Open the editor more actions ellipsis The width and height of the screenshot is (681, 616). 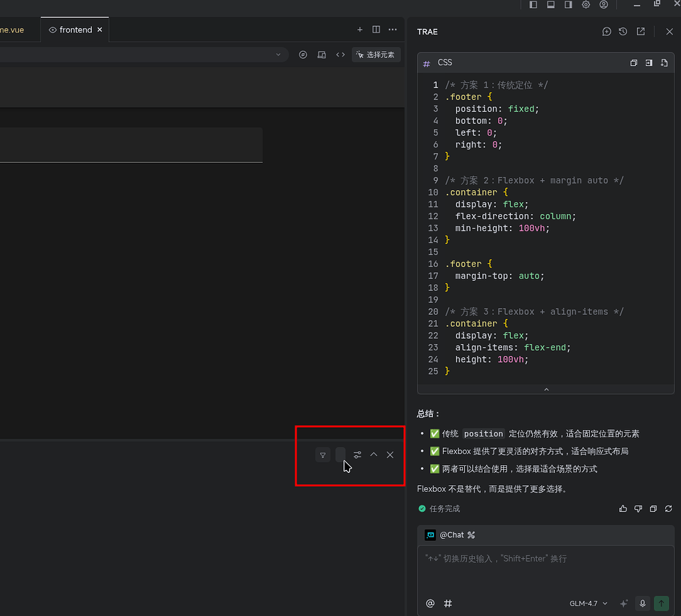pyautogui.click(x=392, y=29)
